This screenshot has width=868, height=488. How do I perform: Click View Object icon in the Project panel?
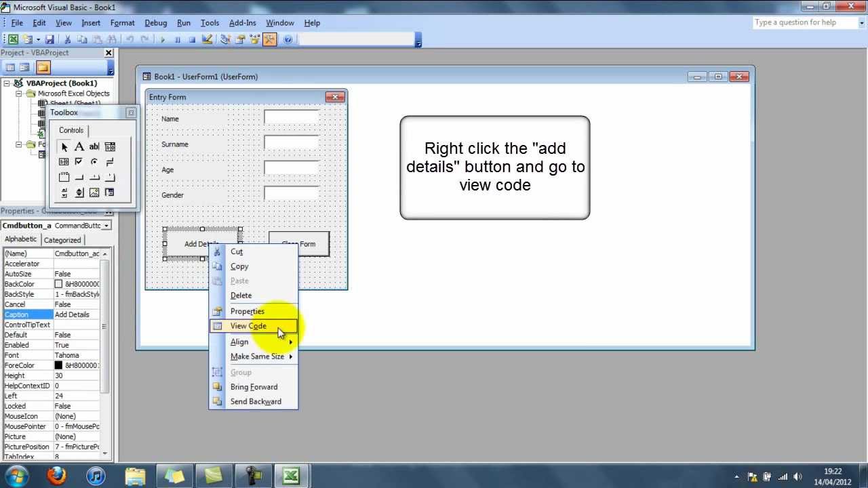point(24,67)
